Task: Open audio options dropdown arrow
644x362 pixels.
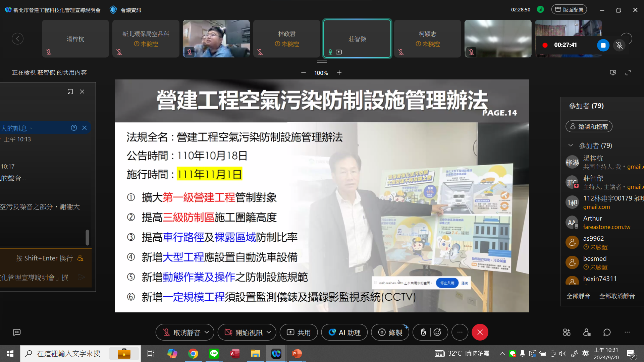Action: 207,332
